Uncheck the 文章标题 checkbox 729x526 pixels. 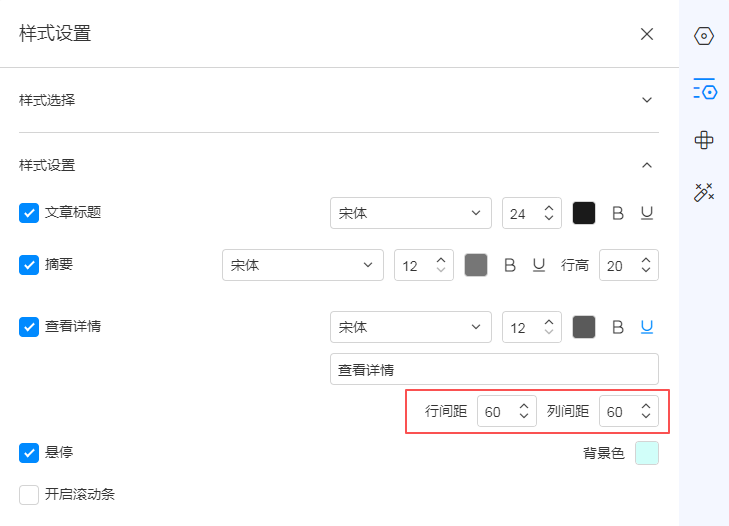(x=29, y=213)
